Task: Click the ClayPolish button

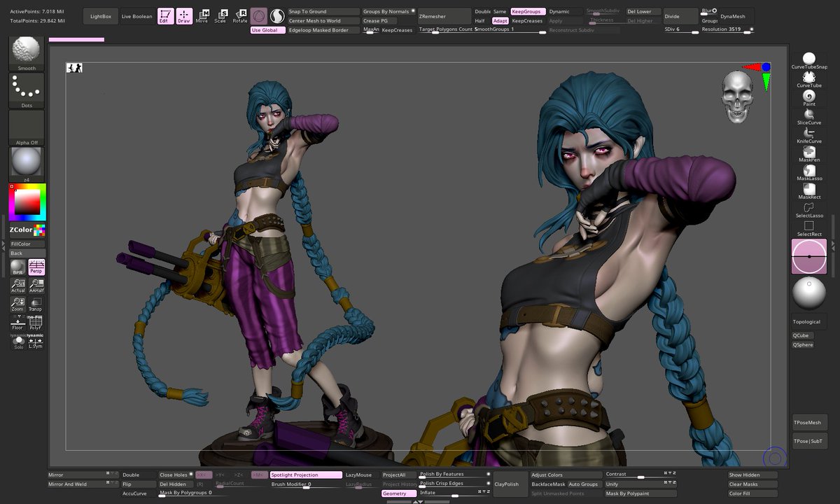Action: pos(510,484)
